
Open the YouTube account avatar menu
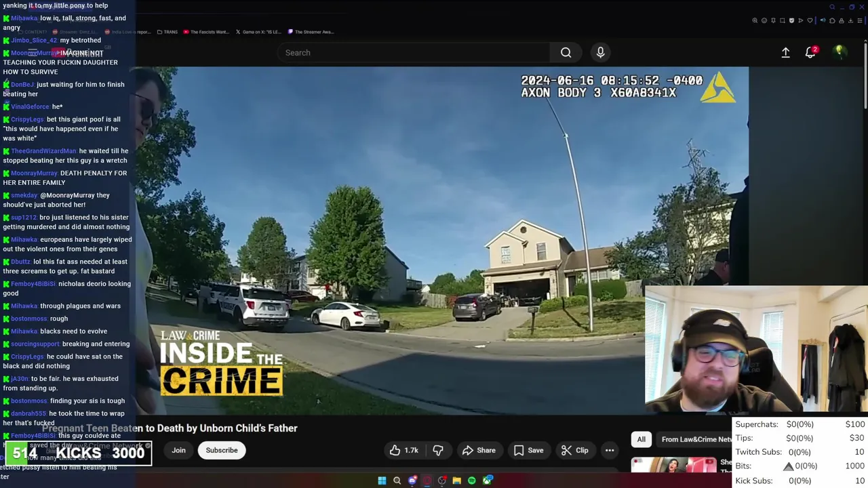(840, 52)
